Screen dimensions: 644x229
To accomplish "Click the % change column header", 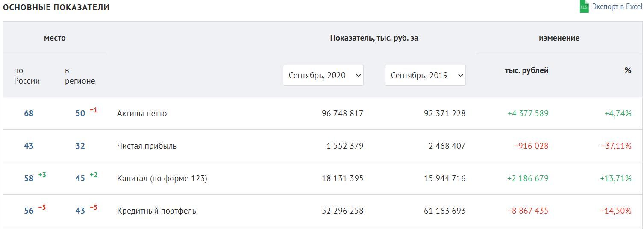I will 628,70.
